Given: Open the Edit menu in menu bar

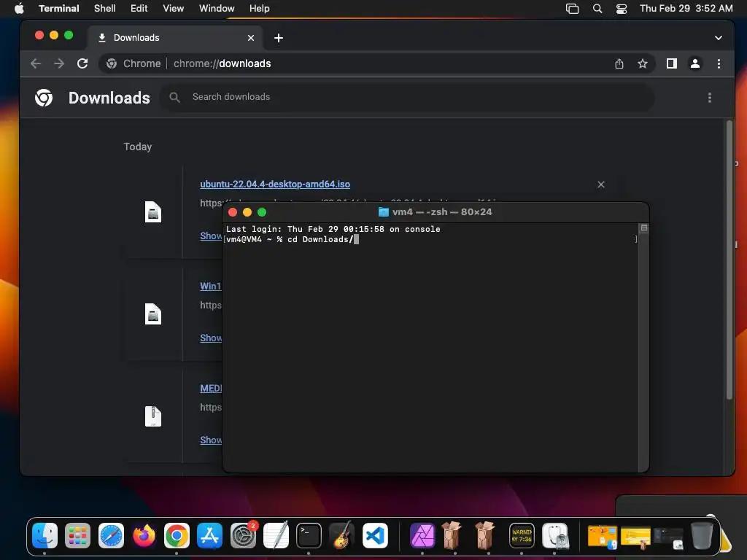Looking at the screenshot, I should [x=139, y=9].
